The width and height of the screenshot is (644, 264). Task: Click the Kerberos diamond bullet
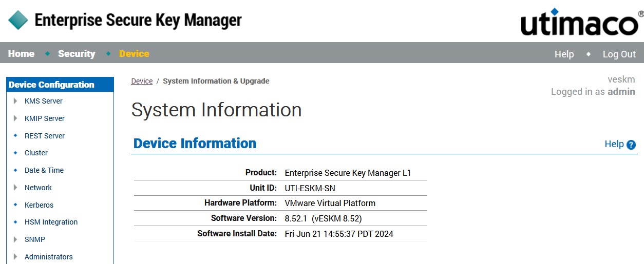[x=15, y=205]
